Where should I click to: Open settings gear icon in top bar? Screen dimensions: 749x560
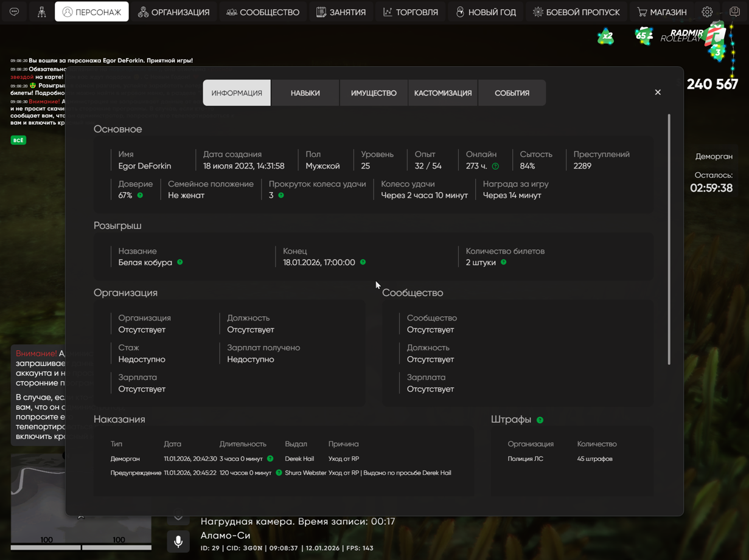pyautogui.click(x=707, y=12)
